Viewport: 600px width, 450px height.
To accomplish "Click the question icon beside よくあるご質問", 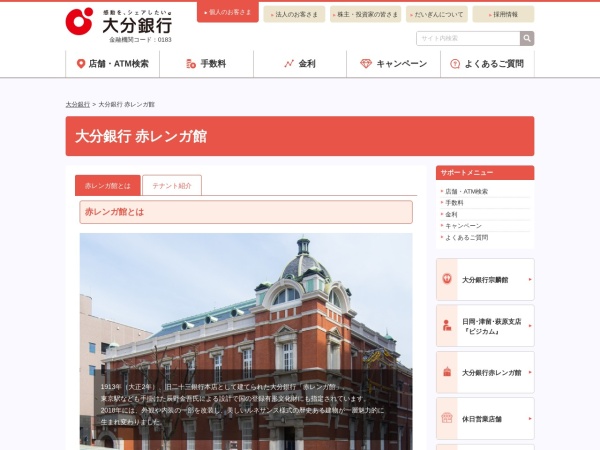I will pyautogui.click(x=455, y=64).
